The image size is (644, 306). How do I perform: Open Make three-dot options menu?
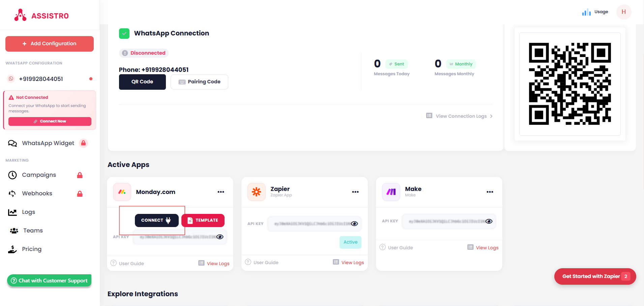point(490,192)
